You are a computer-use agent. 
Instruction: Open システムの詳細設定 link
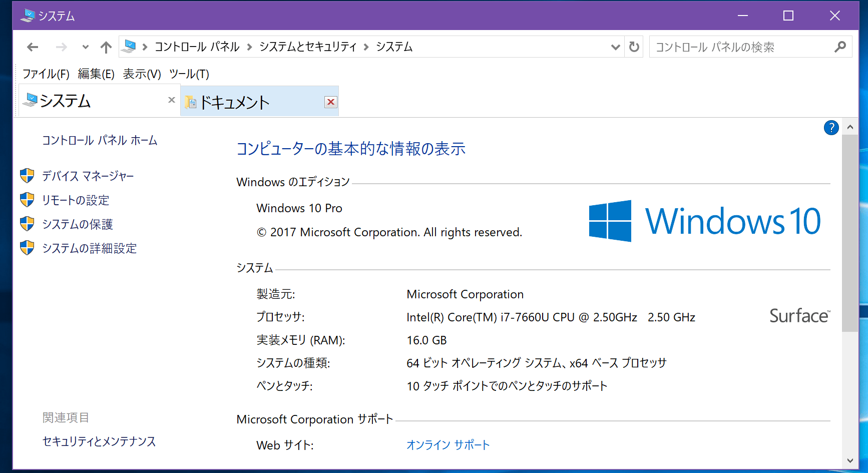coord(90,248)
